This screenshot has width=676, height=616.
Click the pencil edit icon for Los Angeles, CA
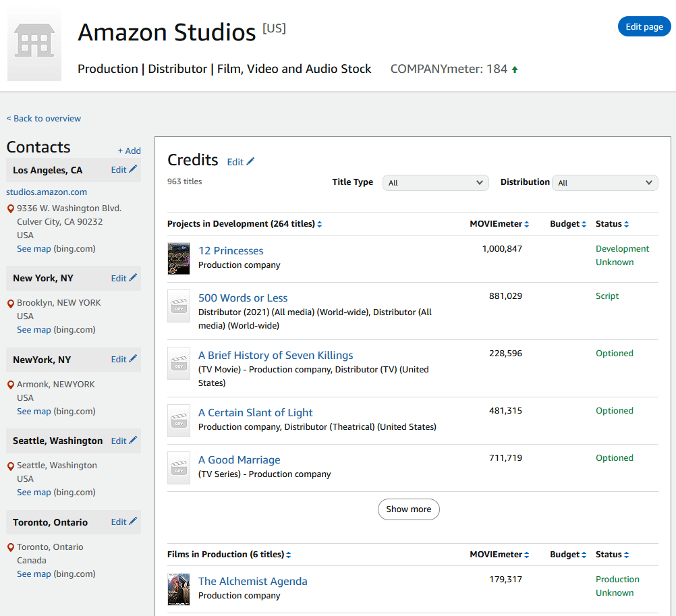(133, 169)
